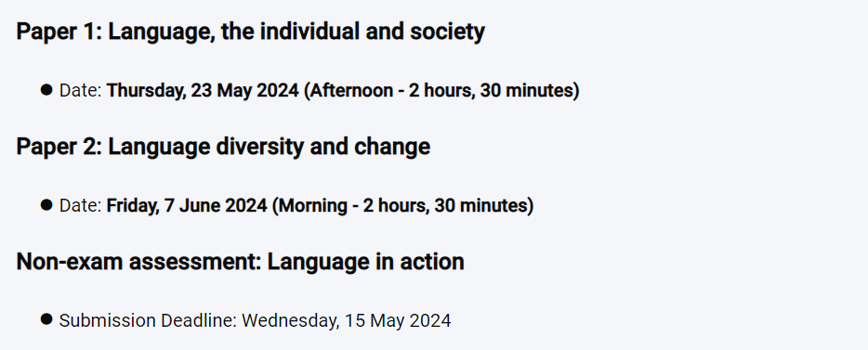Image resolution: width=868 pixels, height=350 pixels.
Task: Click the Wednesday, 15 May 2024 deadline text
Action: tap(347, 320)
